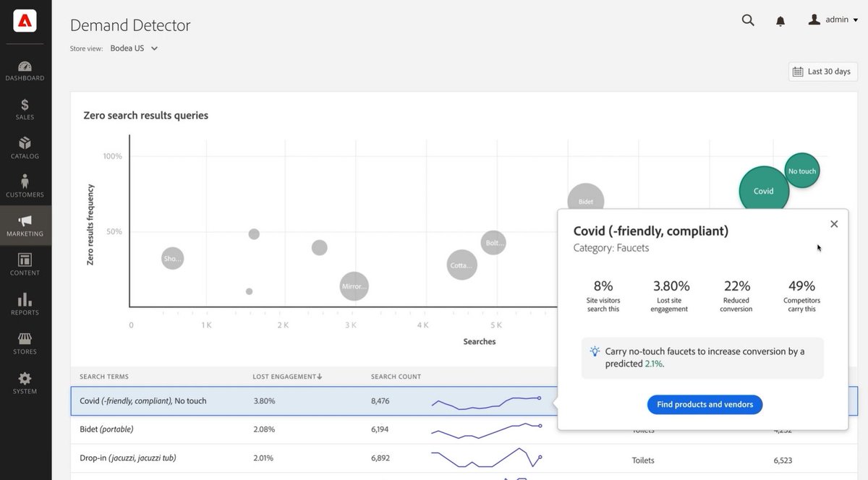Viewport: 868px width, 480px height.
Task: Click the Demand Detector page title
Action: tap(130, 25)
